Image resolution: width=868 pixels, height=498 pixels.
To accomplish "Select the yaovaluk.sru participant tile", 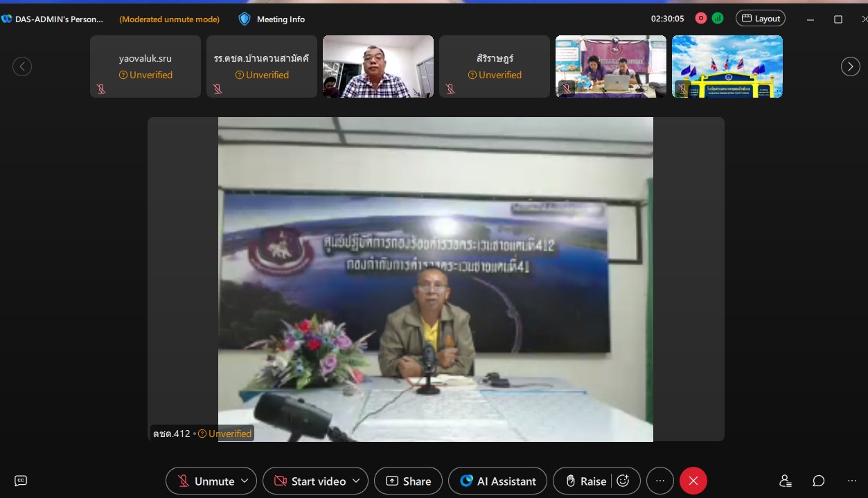I will pos(145,66).
